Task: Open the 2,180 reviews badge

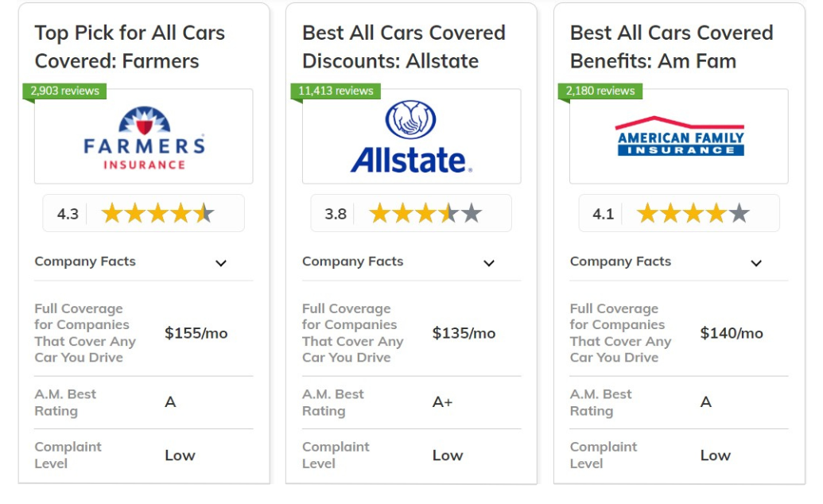Action: pyautogui.click(x=600, y=91)
